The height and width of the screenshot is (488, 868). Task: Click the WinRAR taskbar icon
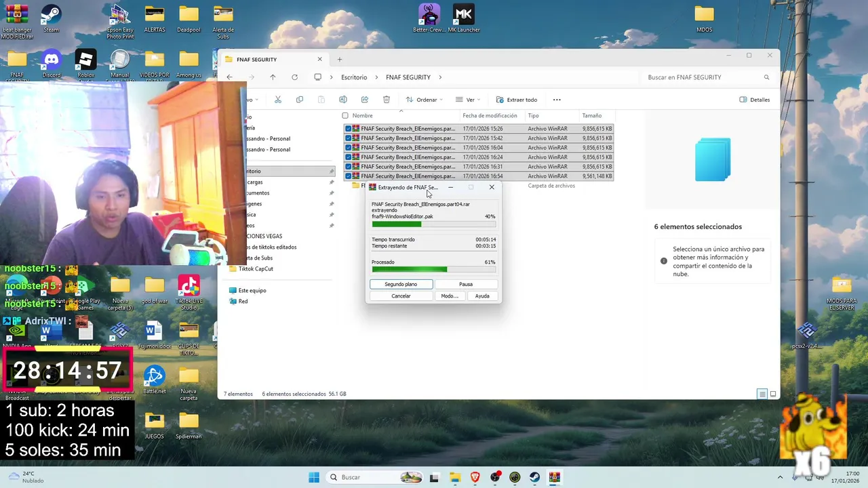coord(555,477)
